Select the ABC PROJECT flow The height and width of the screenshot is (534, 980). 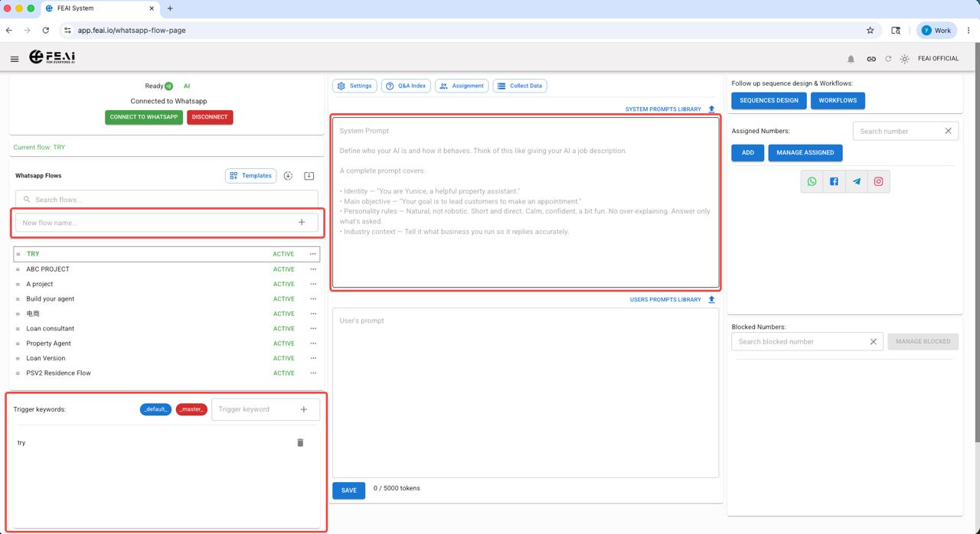[47, 269]
